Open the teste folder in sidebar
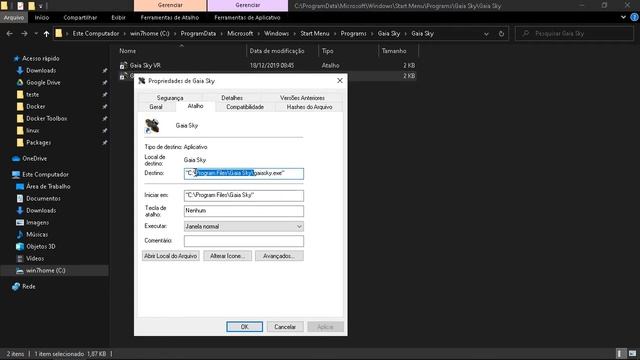The height and width of the screenshot is (360, 640). point(32,95)
